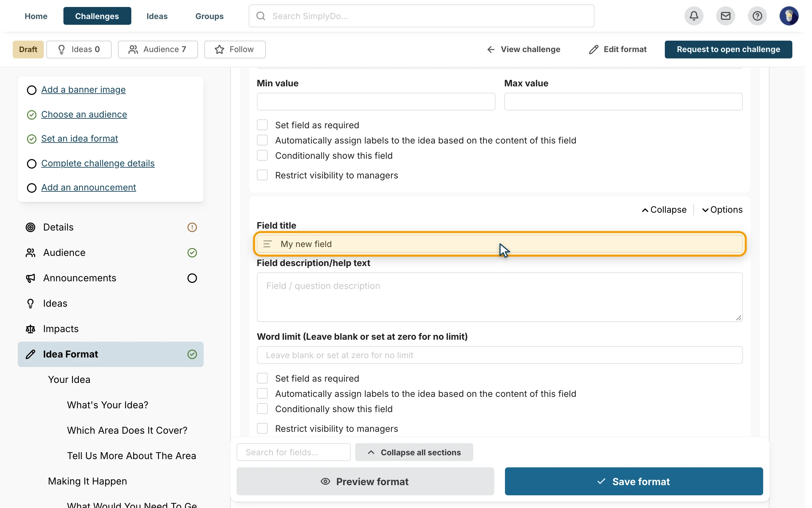Check Set field as required under Word limit
This screenshot has width=812, height=508.
tap(262, 378)
